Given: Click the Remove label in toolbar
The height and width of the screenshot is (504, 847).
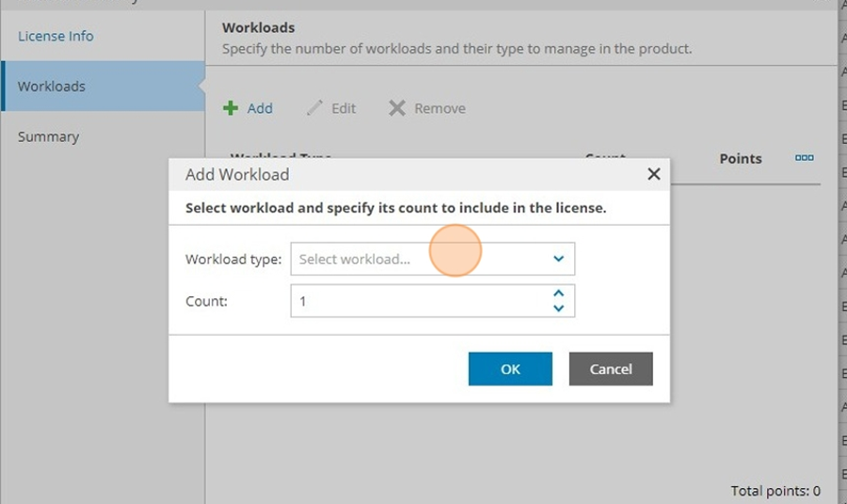Looking at the screenshot, I should click(439, 108).
